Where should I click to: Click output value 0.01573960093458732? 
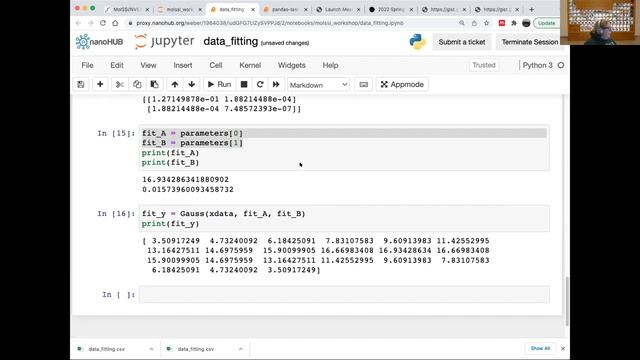click(188, 189)
